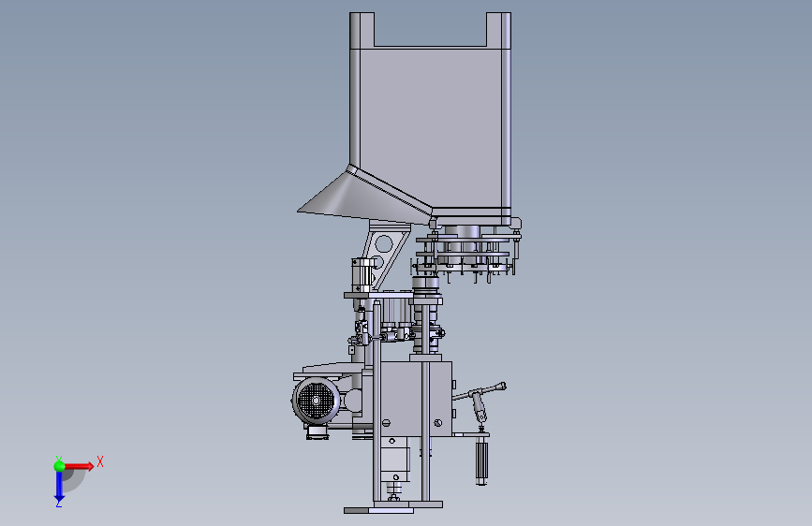Select the sloped funnel chute under hopper
This screenshot has height=526, width=812.
[x=364, y=197]
